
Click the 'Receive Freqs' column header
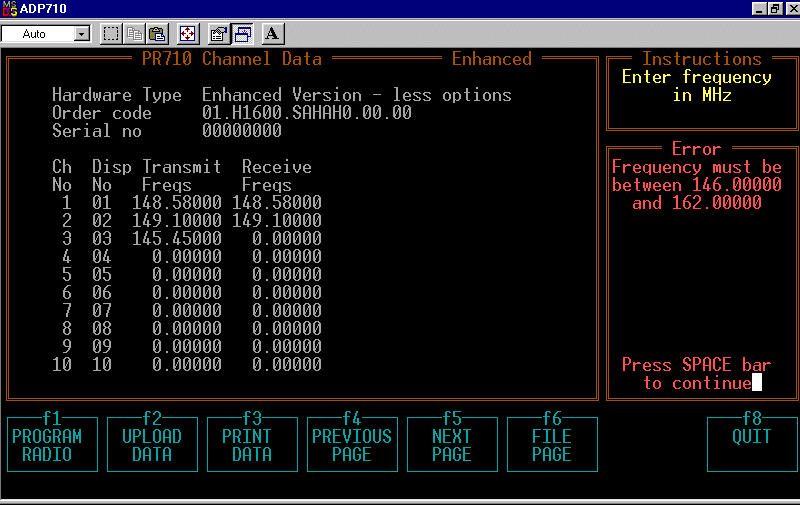(x=277, y=175)
